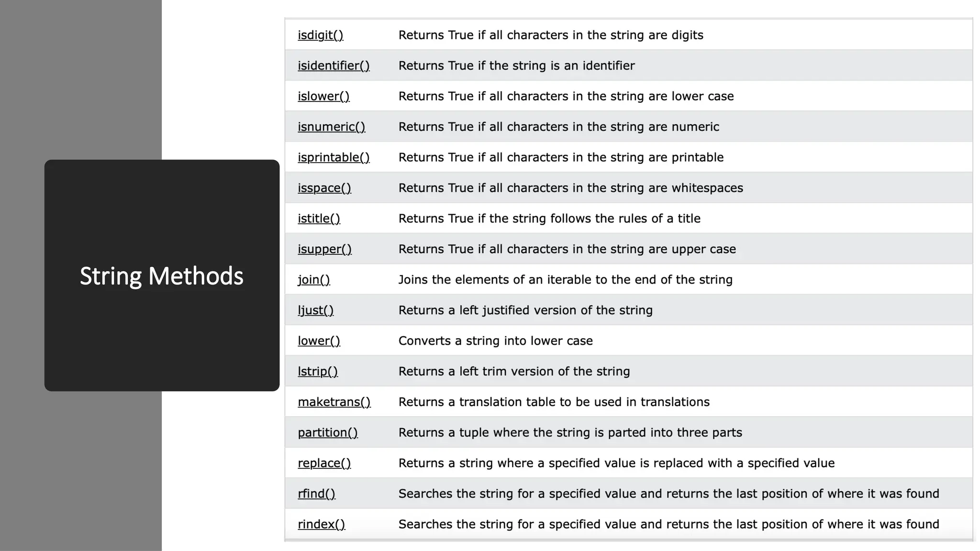Click text 'Returns a translation table to be used in translations'
The image size is (980, 551).
(554, 402)
